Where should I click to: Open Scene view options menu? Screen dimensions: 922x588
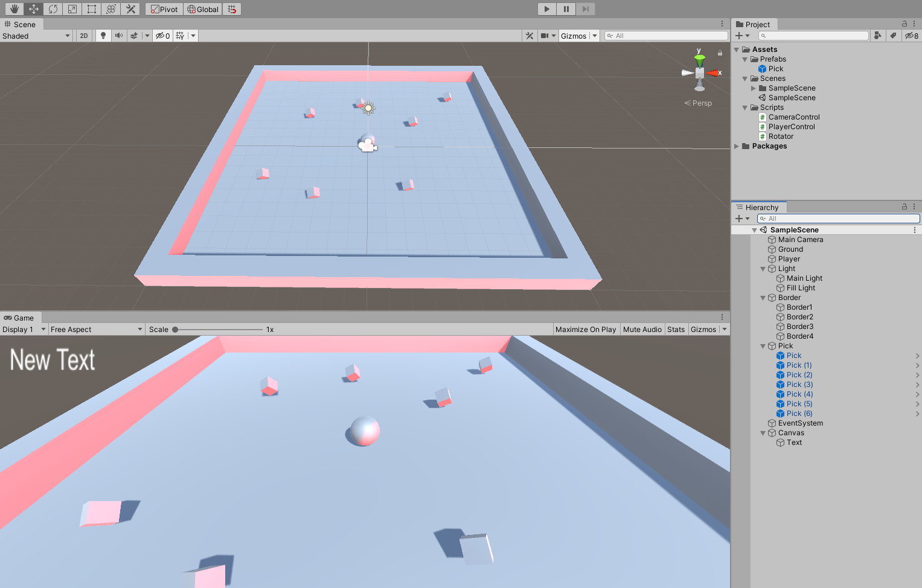(x=722, y=24)
